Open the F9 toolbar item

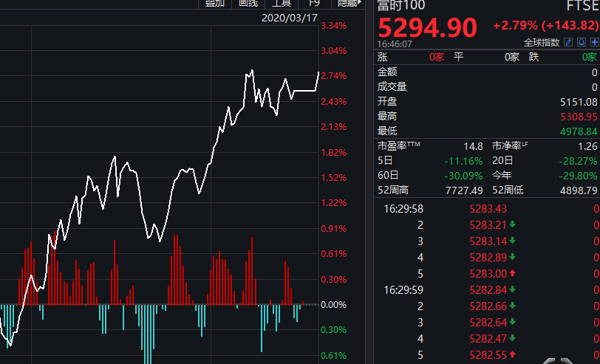314,4
